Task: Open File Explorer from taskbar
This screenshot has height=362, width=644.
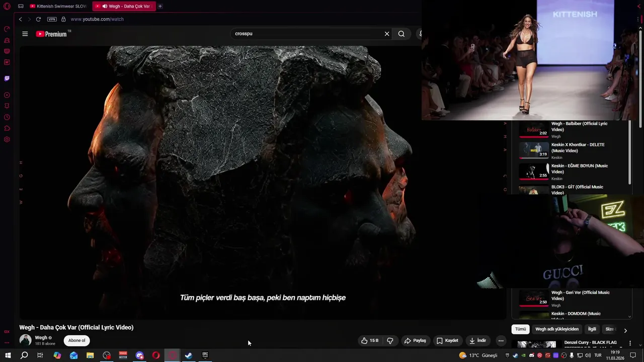Action: [x=90, y=355]
